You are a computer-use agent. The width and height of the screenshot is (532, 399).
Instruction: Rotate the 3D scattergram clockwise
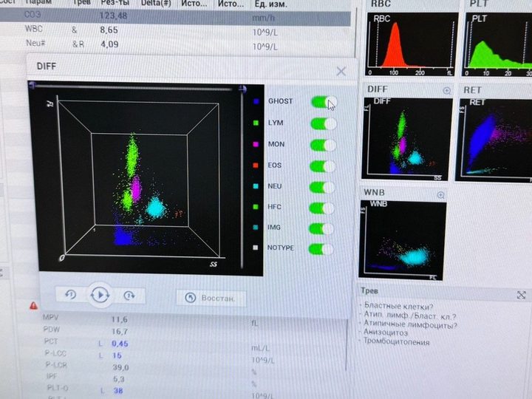tap(129, 296)
